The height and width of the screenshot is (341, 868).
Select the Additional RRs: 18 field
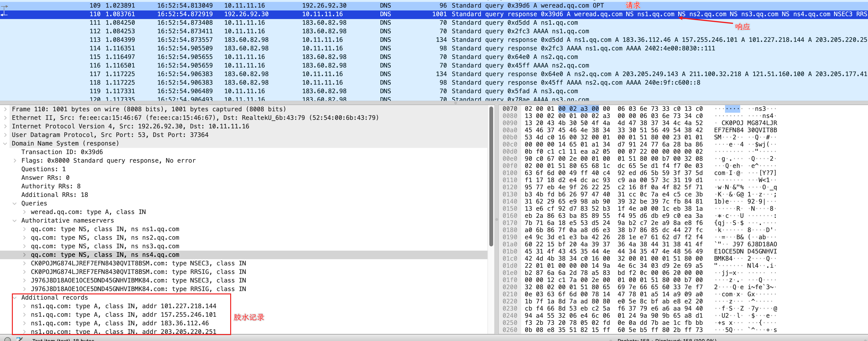click(55, 195)
